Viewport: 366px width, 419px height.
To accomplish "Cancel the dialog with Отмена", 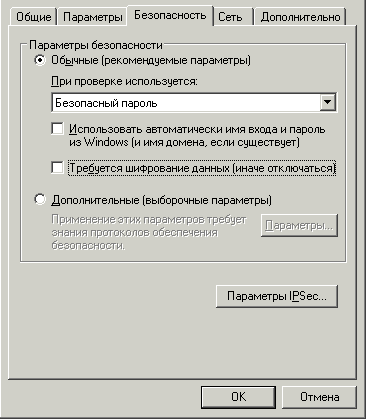I will pyautogui.click(x=319, y=397).
